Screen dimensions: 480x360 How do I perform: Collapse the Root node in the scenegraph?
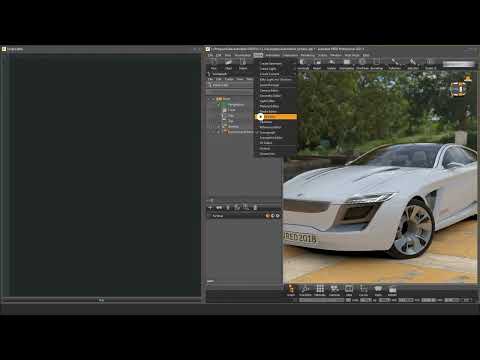(x=213, y=99)
